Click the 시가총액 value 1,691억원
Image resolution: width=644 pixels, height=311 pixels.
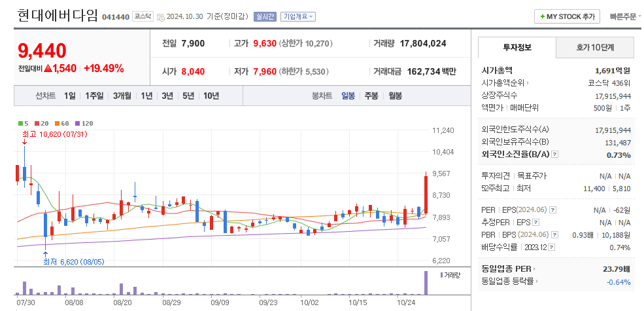613,70
